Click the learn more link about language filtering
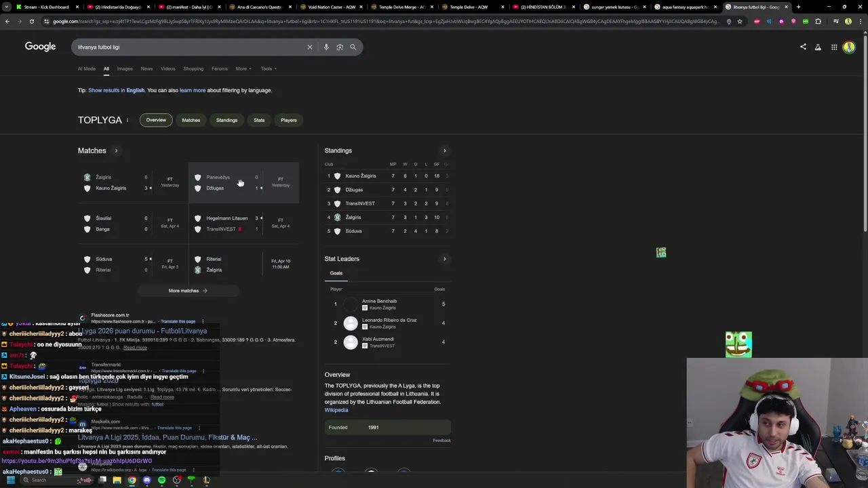This screenshot has height=488, width=868. [193, 90]
